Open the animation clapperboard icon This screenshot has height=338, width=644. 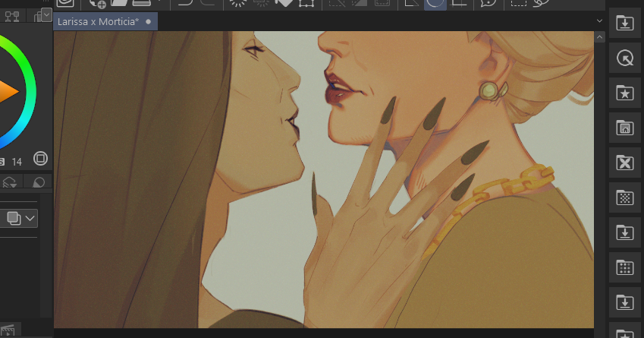point(8,331)
